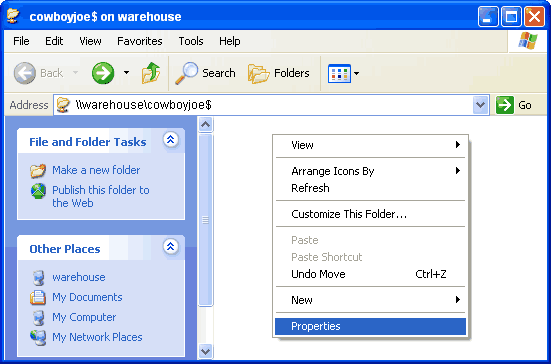
Task: Choose Customize This Folder from context menu
Action: 370,214
